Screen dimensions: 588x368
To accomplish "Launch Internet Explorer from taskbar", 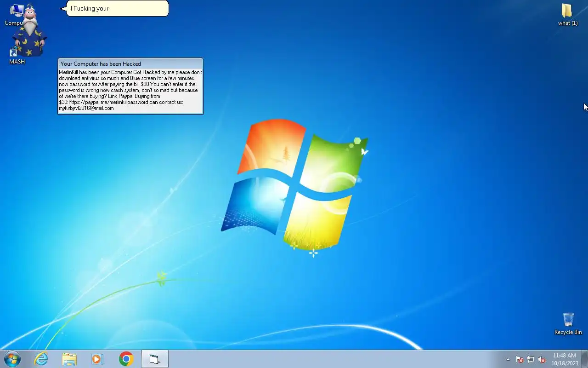I will [41, 359].
